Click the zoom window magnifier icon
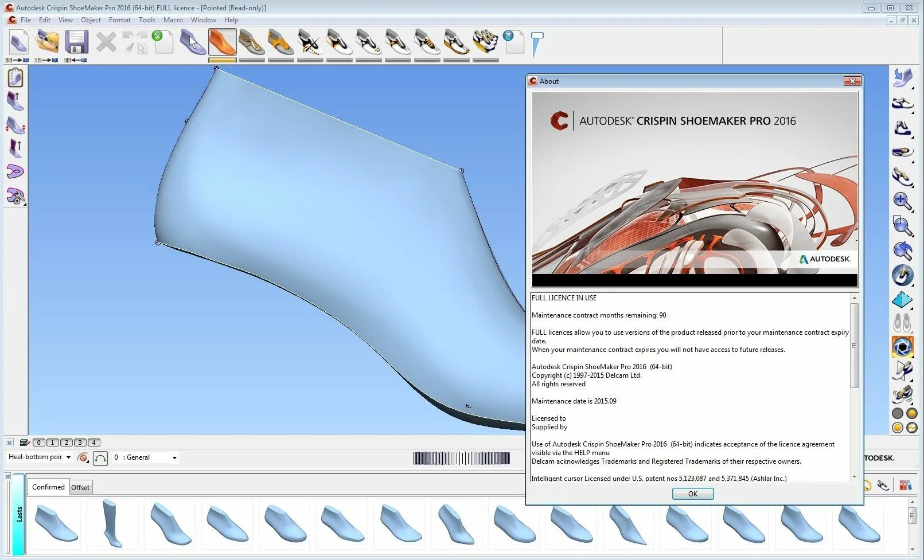The height and width of the screenshot is (560, 924). point(903,225)
